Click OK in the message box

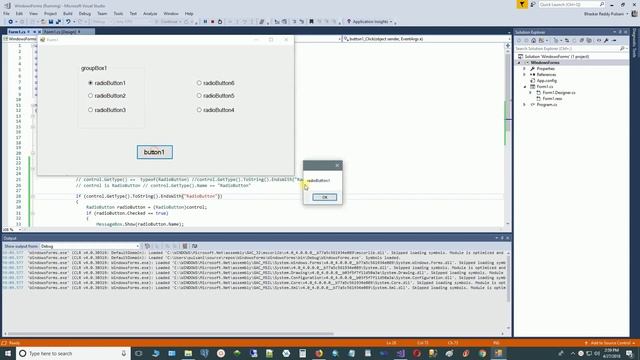324,197
